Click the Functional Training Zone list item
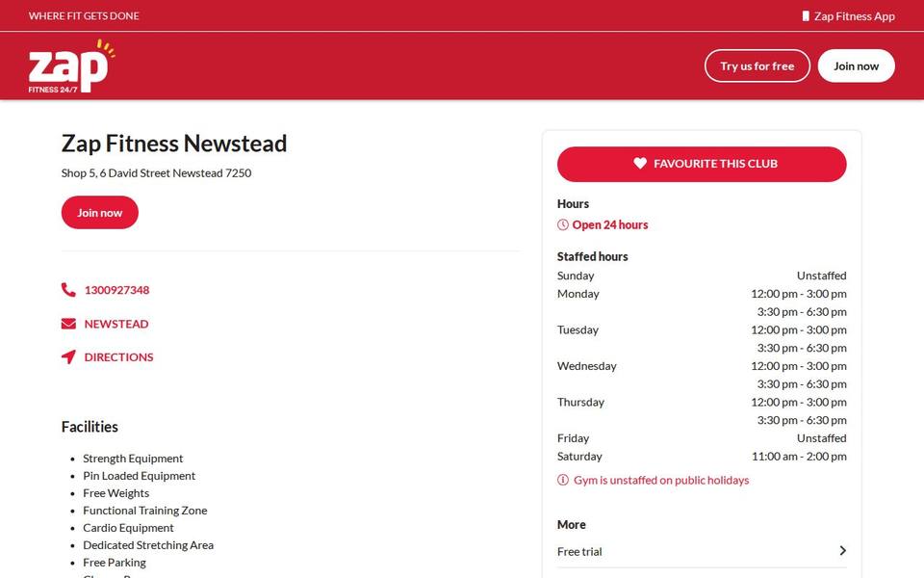 145,511
